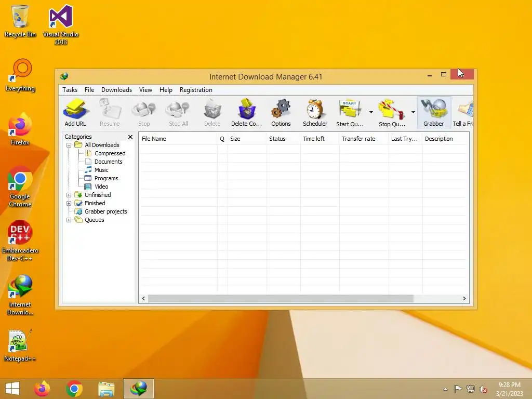Click the Firefox desktop shortcut
The height and width of the screenshot is (399, 532).
20,129
